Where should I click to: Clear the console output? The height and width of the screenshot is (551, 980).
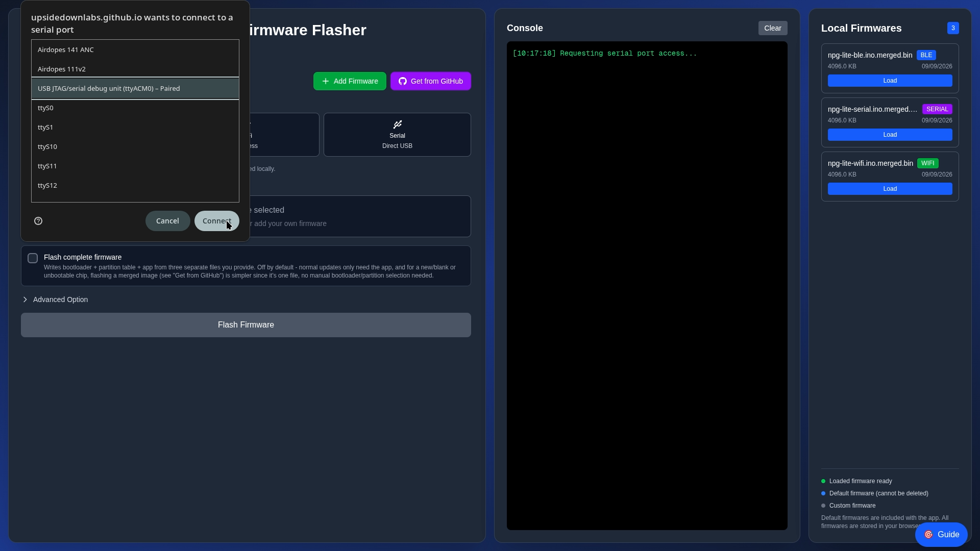tap(772, 28)
